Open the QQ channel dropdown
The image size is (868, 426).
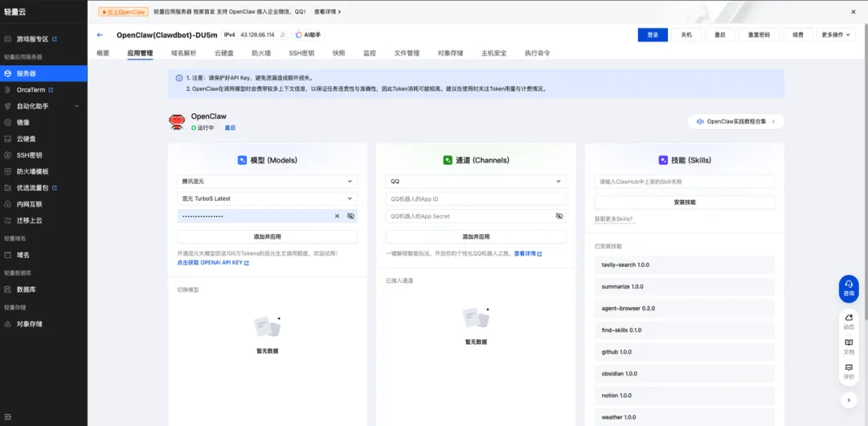coord(476,181)
